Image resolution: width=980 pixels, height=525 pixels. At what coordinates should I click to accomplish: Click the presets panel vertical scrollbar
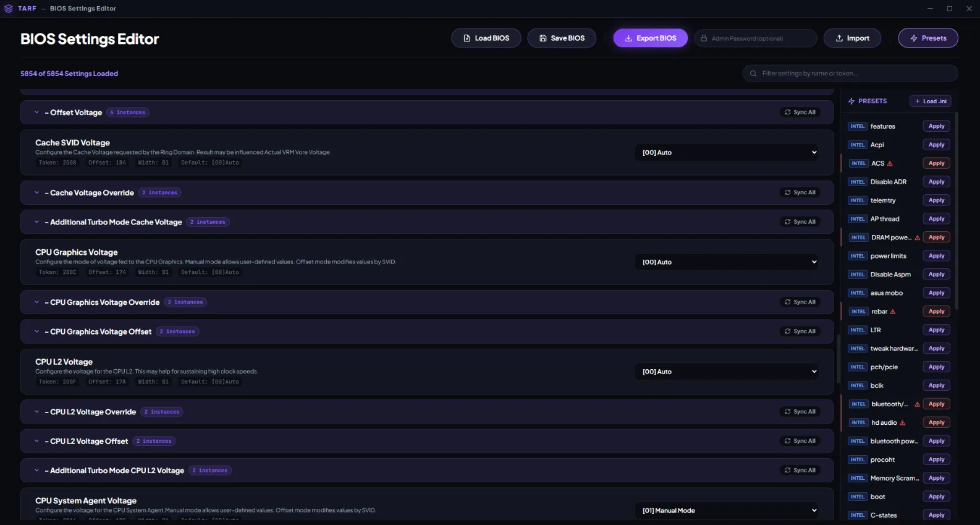pos(957,210)
